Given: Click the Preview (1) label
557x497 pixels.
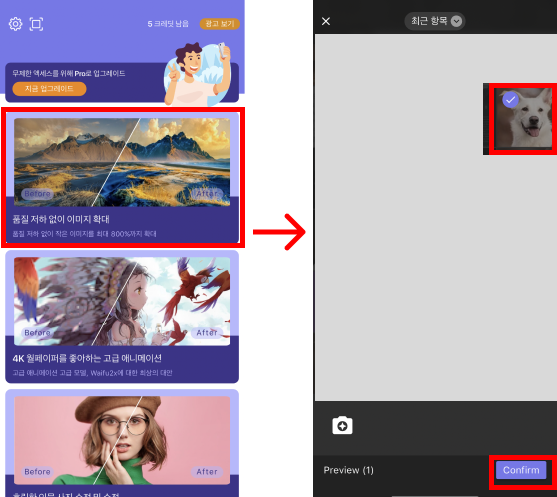Looking at the screenshot, I should tap(348, 470).
